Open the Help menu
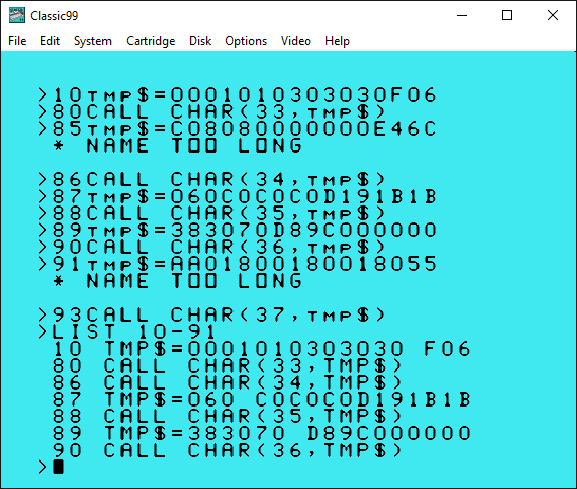 (337, 41)
